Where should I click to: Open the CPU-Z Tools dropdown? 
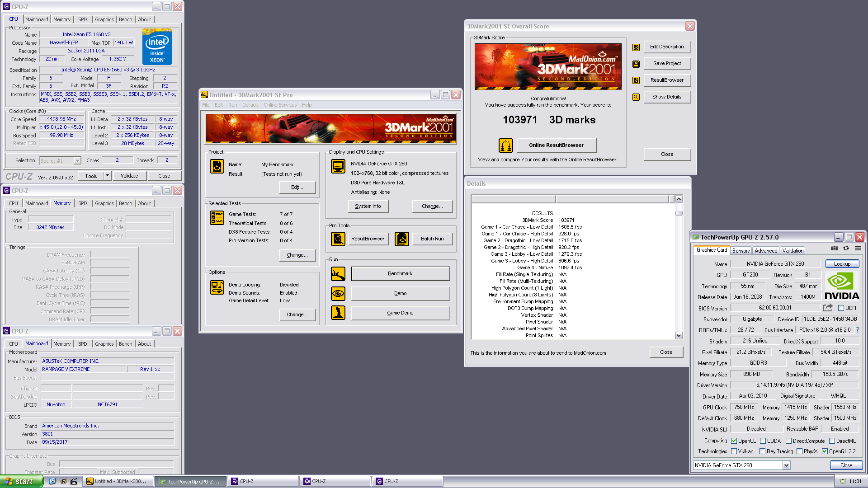click(x=107, y=175)
